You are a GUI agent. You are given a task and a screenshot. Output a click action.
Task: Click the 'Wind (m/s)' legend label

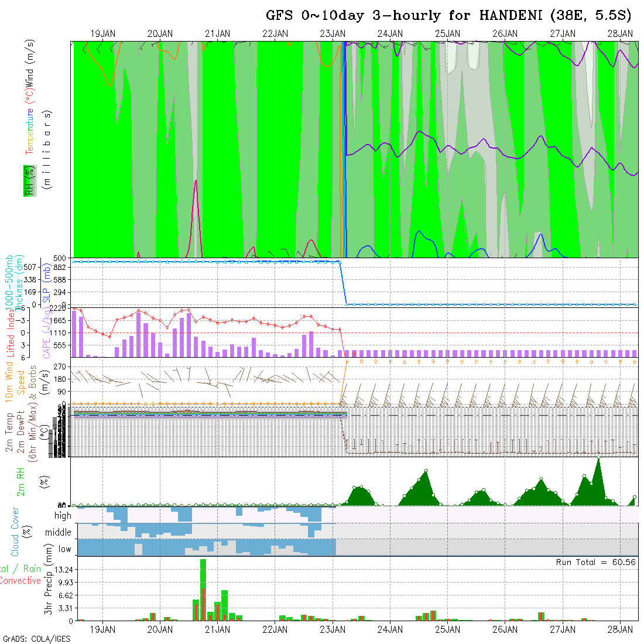point(30,63)
